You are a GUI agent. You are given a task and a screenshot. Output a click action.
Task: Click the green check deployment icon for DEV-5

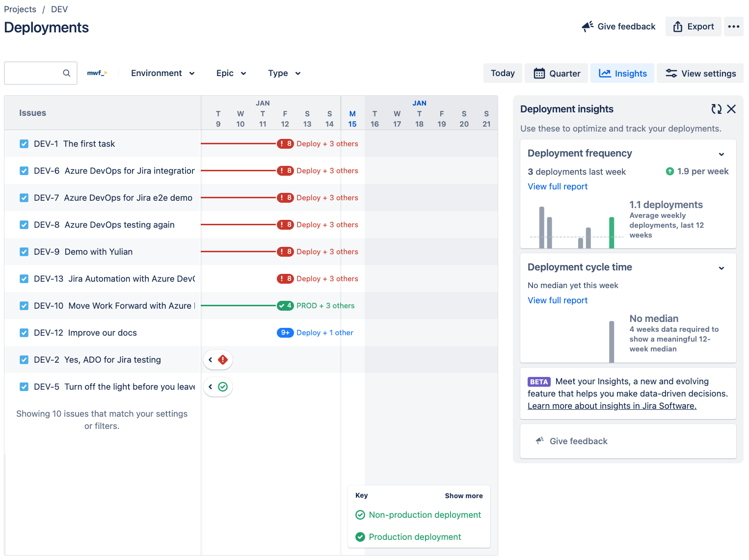click(223, 387)
